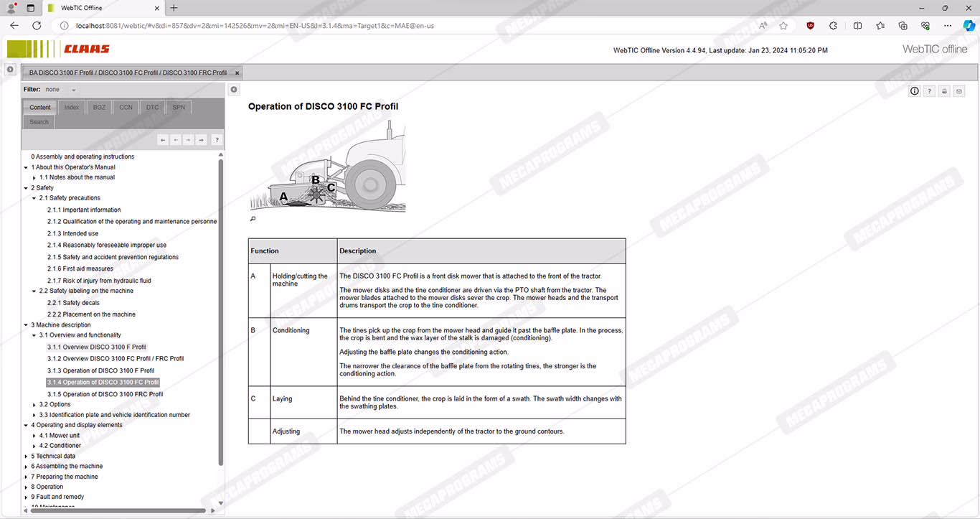Click the print icon in document toolbar
Viewport: 980px width, 519px height.
coord(944,91)
